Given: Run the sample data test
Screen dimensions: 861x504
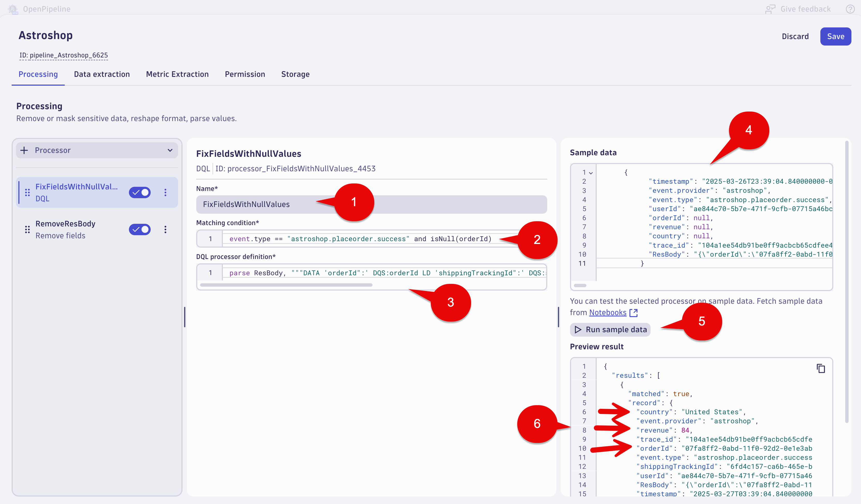Looking at the screenshot, I should (610, 330).
